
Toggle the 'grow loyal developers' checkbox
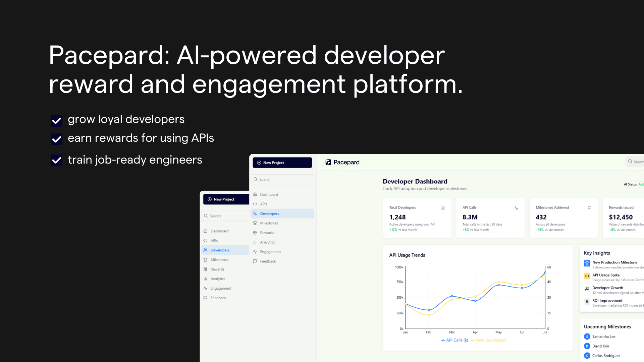(56, 121)
